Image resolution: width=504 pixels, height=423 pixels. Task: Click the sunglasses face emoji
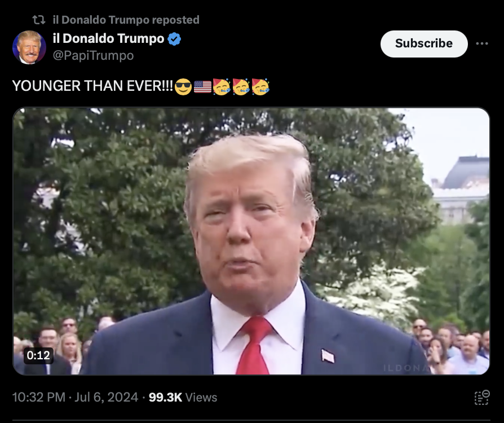coord(183,86)
